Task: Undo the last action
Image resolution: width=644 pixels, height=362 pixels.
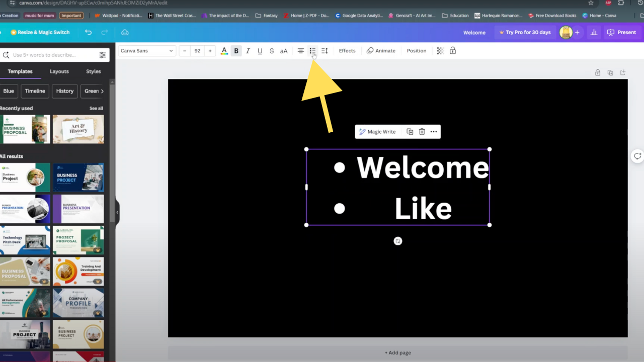Action: click(89, 32)
